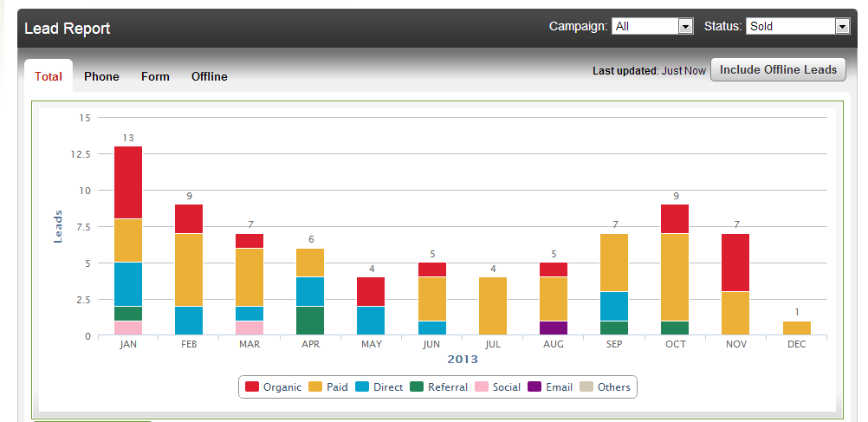Click the JAN axis label
The image size is (868, 422).
click(128, 344)
